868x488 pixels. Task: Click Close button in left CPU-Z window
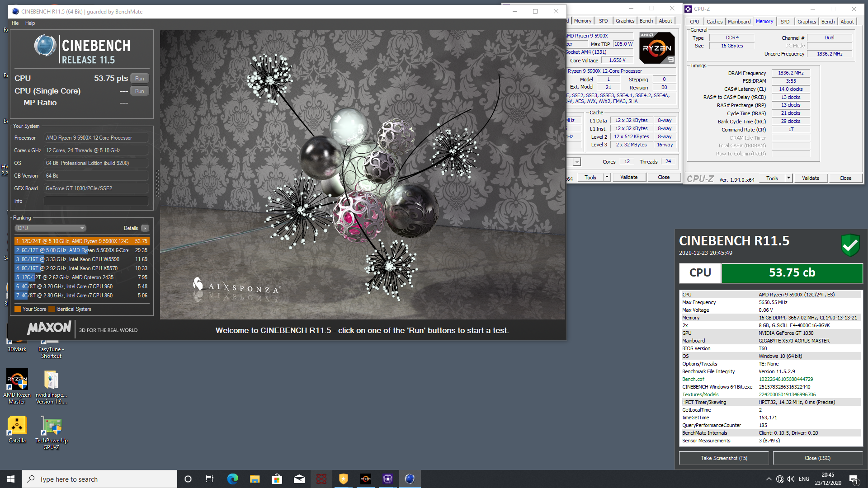[x=663, y=177]
